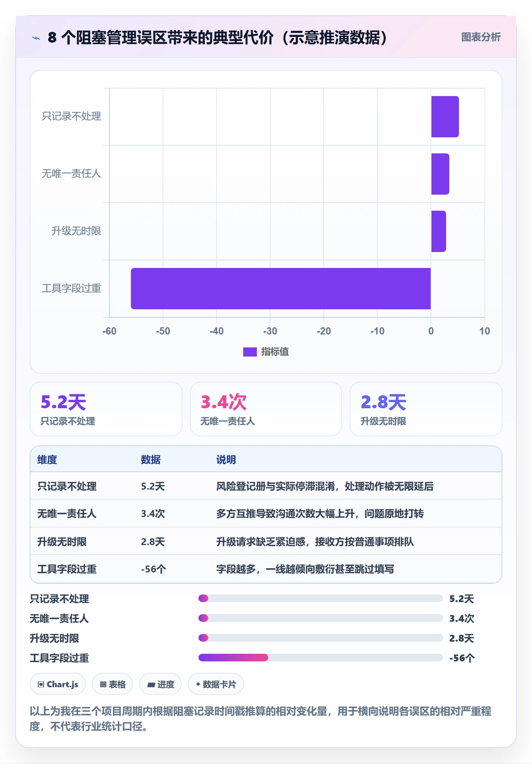The image size is (532, 764).
Task: Click the 多方互推导致沟通次数 description cell
Action: [320, 514]
